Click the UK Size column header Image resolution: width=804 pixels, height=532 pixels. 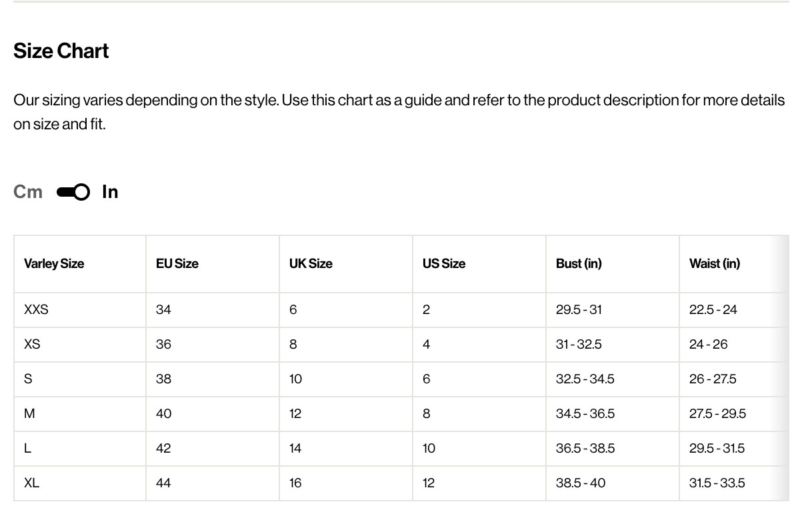point(311,263)
